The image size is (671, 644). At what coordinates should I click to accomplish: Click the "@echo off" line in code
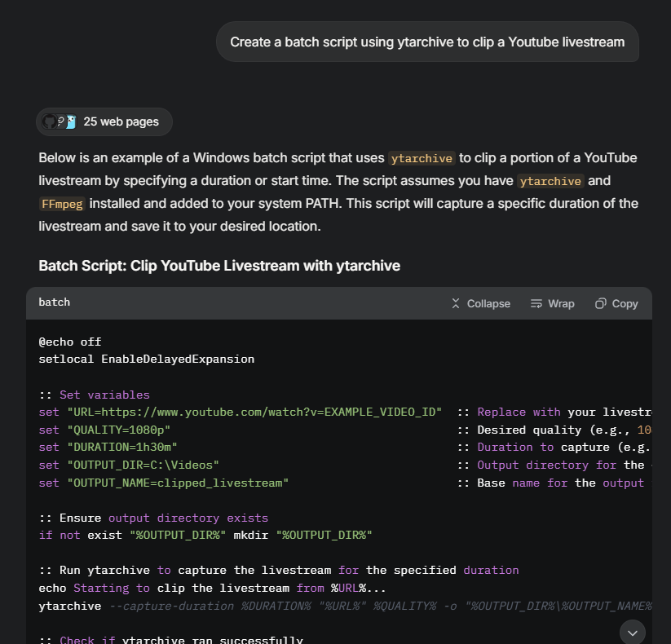70,342
